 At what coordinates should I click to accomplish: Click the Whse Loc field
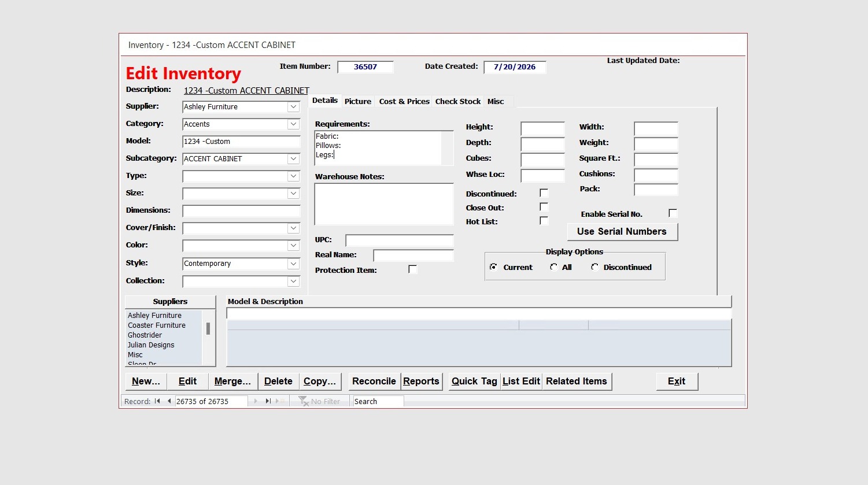[542, 175]
